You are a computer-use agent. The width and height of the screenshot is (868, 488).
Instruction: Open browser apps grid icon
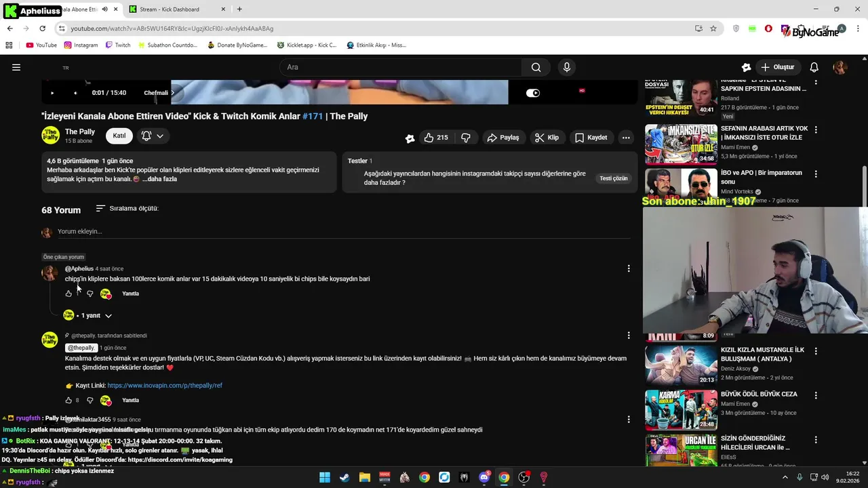9,45
